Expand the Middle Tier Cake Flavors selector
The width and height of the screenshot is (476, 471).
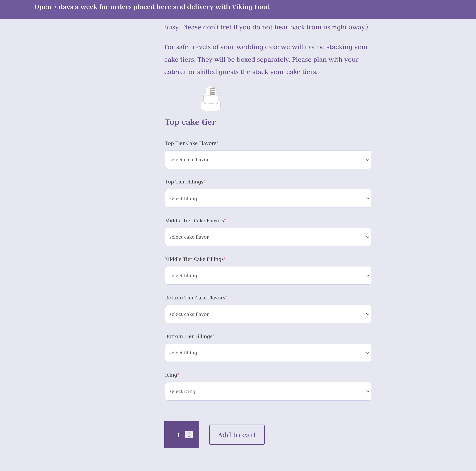coord(268,237)
